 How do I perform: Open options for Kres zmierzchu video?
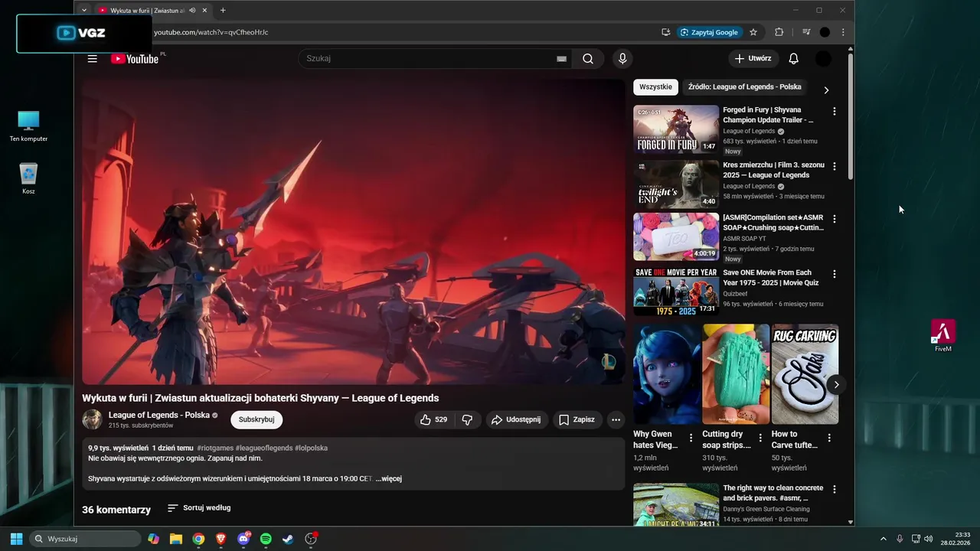tap(834, 166)
